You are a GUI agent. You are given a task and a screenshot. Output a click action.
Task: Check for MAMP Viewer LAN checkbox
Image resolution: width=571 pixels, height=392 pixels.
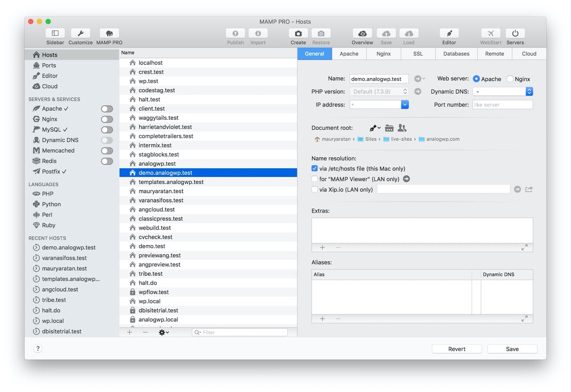click(x=315, y=179)
